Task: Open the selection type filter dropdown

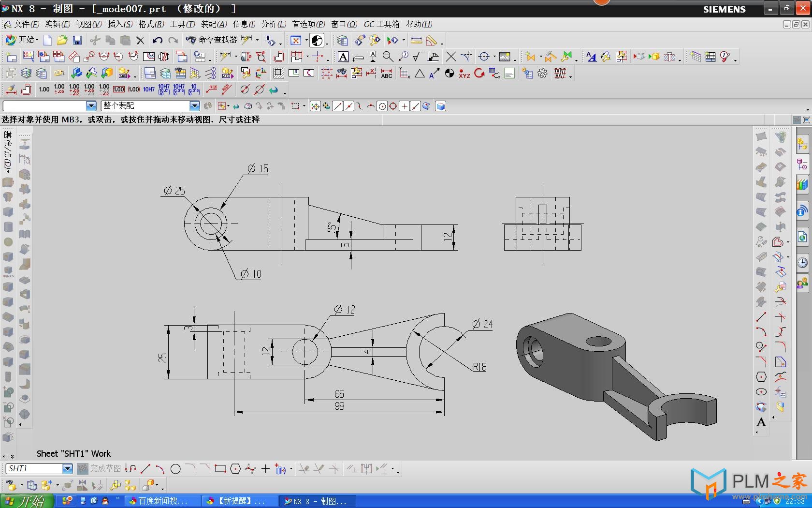Action: pos(91,105)
